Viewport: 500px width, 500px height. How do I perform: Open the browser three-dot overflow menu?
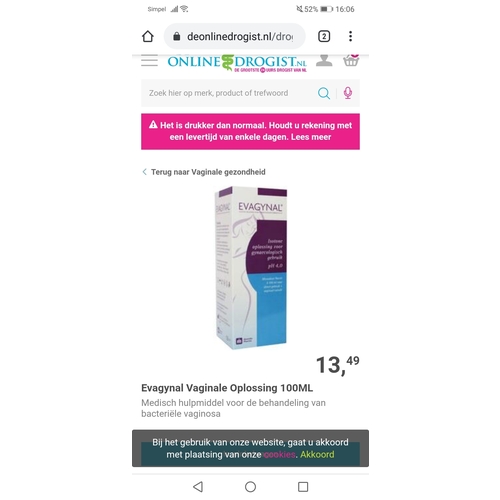tap(350, 36)
